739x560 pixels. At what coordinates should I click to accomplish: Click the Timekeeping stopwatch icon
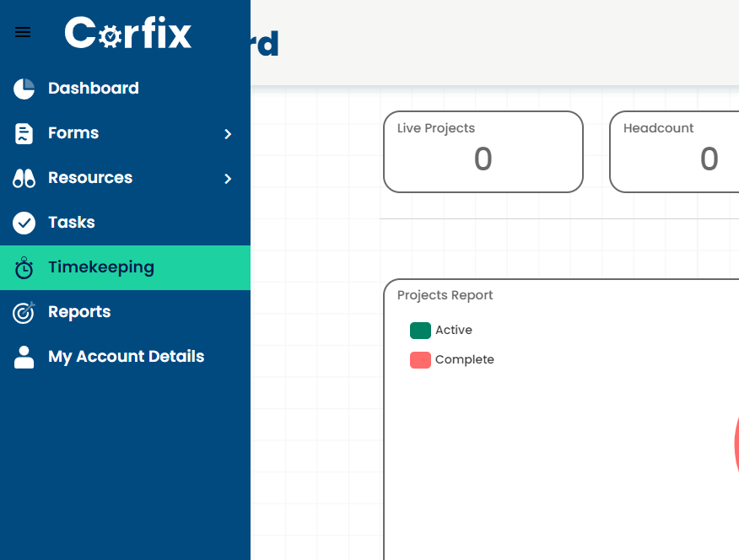pos(24,268)
